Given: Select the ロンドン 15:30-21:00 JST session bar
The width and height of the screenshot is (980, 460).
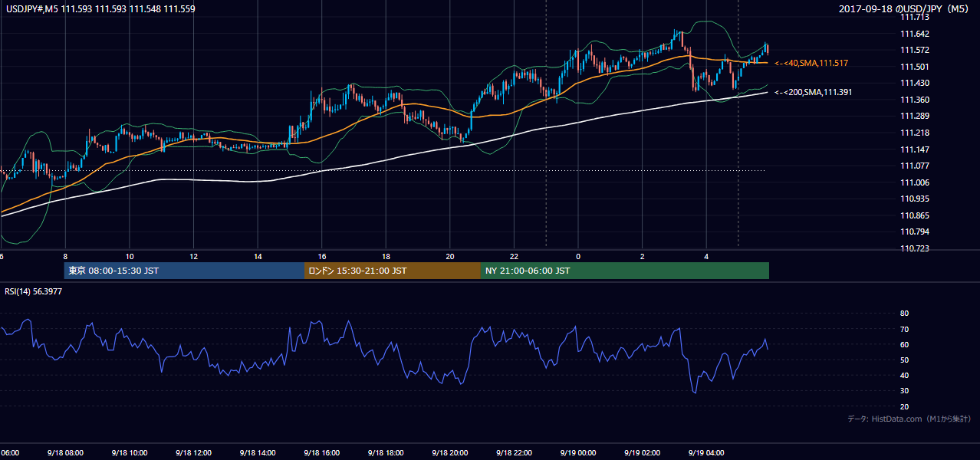Looking at the screenshot, I should (x=393, y=271).
